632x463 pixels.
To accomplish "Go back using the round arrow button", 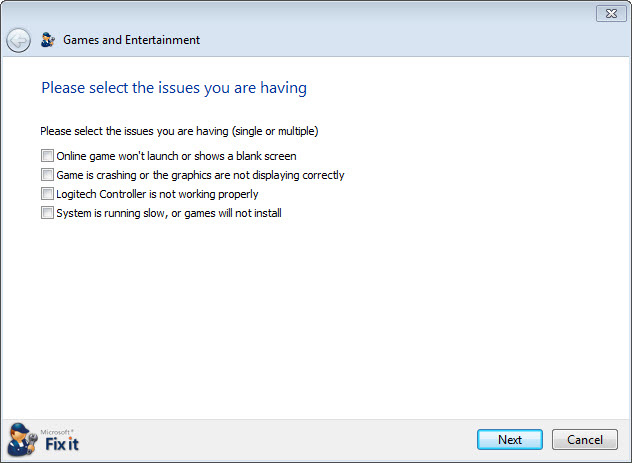I will 18,40.
